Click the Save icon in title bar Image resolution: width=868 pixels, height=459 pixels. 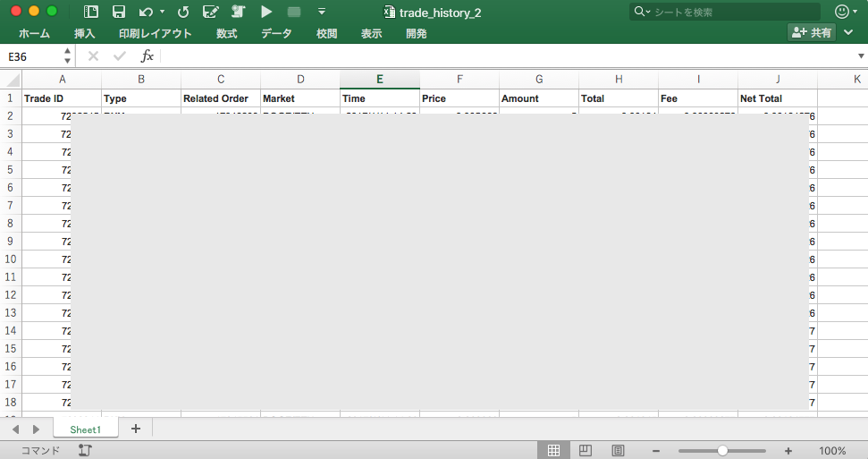click(118, 12)
